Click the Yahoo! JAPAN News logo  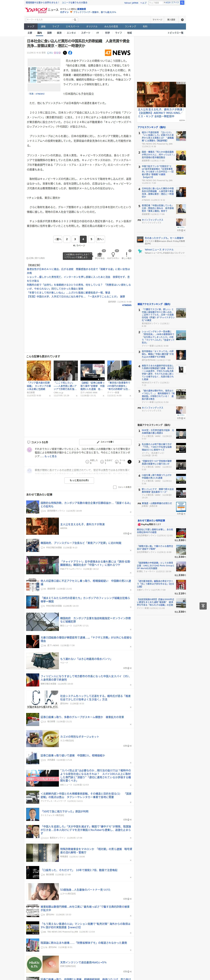click(x=42, y=10)
